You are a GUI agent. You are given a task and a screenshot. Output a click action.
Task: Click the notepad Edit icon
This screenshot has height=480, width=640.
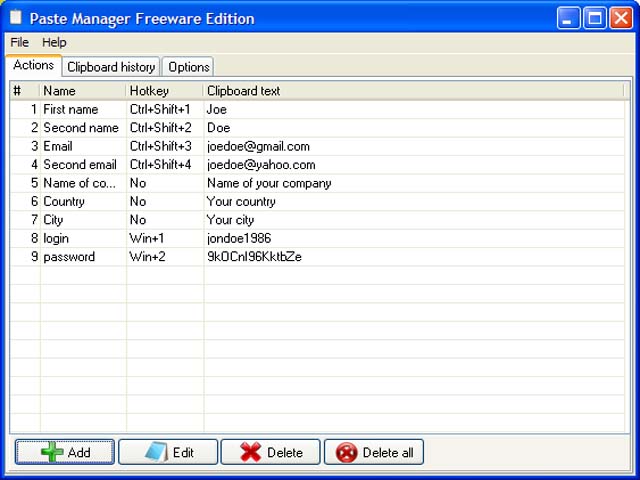[x=157, y=452]
